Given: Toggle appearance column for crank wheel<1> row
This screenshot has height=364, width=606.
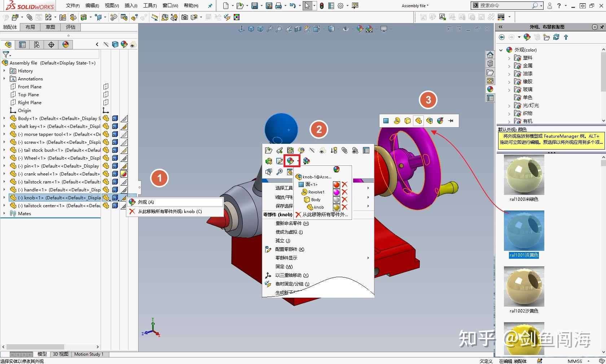Looking at the screenshot, I should [124, 174].
